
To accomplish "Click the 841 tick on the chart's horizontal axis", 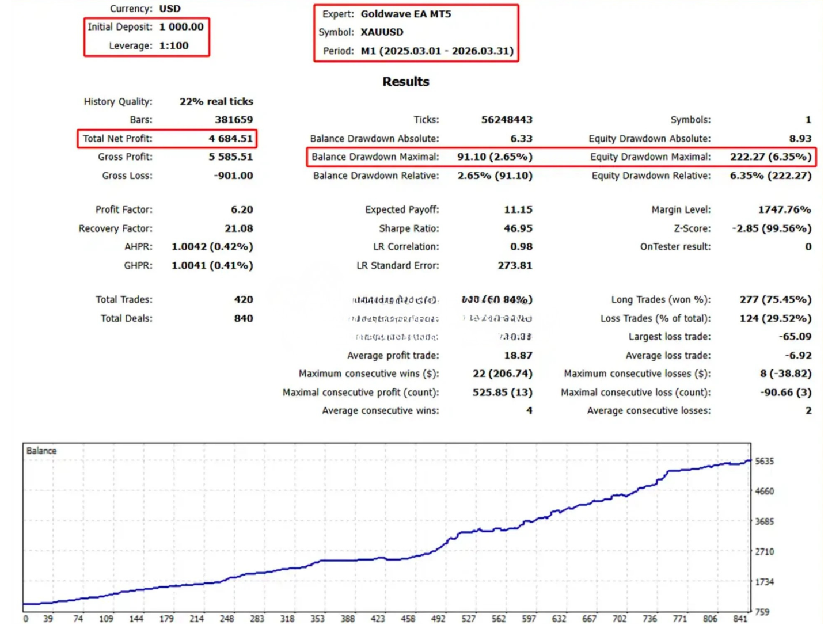I will tap(740, 619).
